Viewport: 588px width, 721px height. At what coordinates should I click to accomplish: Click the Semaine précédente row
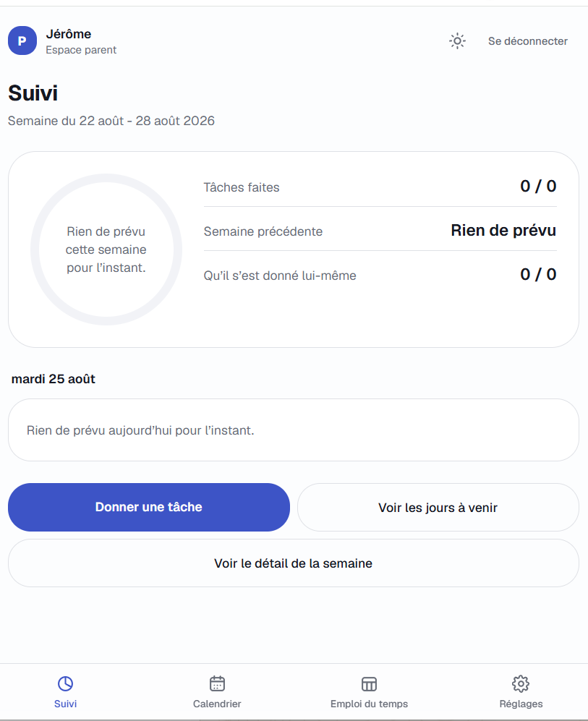pyautogui.click(x=380, y=231)
